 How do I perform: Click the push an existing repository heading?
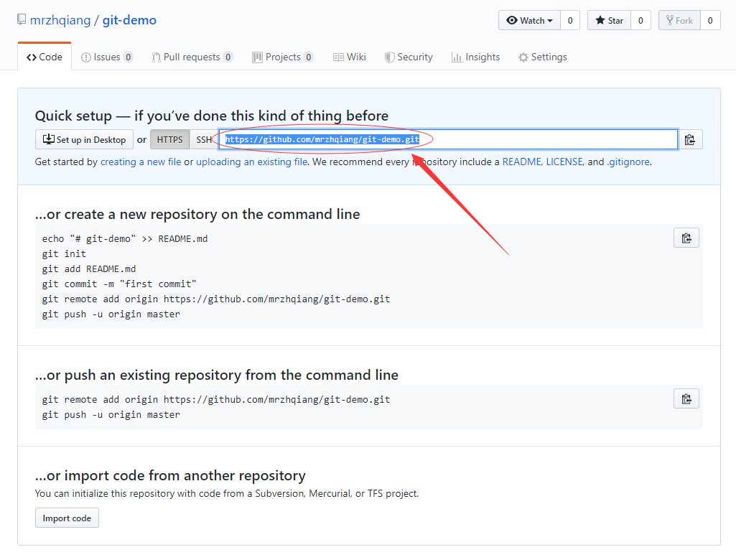216,375
